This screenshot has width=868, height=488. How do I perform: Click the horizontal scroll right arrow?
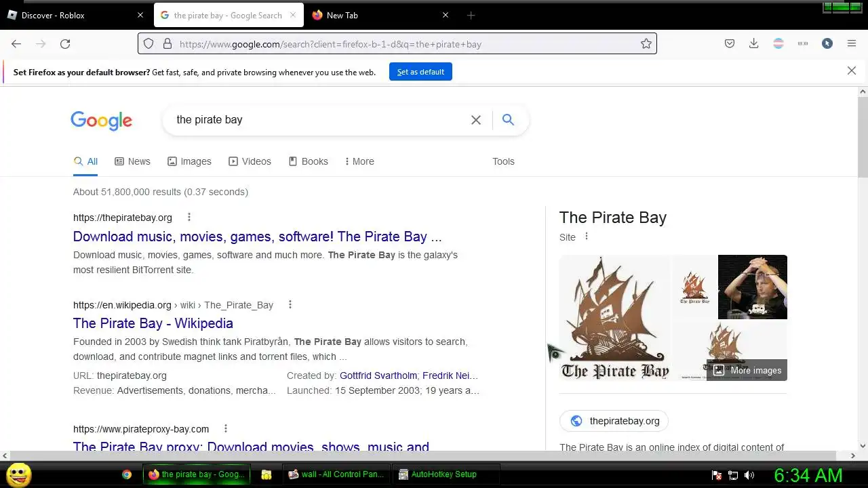point(853,455)
